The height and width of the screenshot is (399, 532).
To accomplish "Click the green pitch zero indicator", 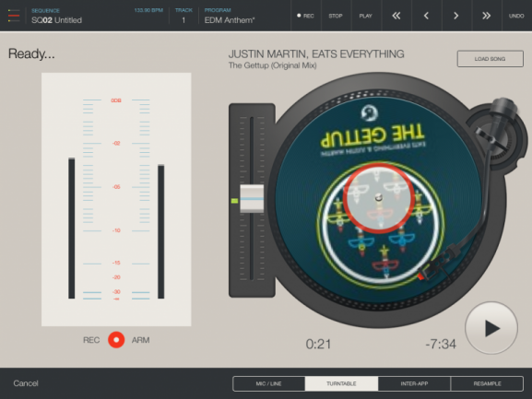I will point(234,201).
